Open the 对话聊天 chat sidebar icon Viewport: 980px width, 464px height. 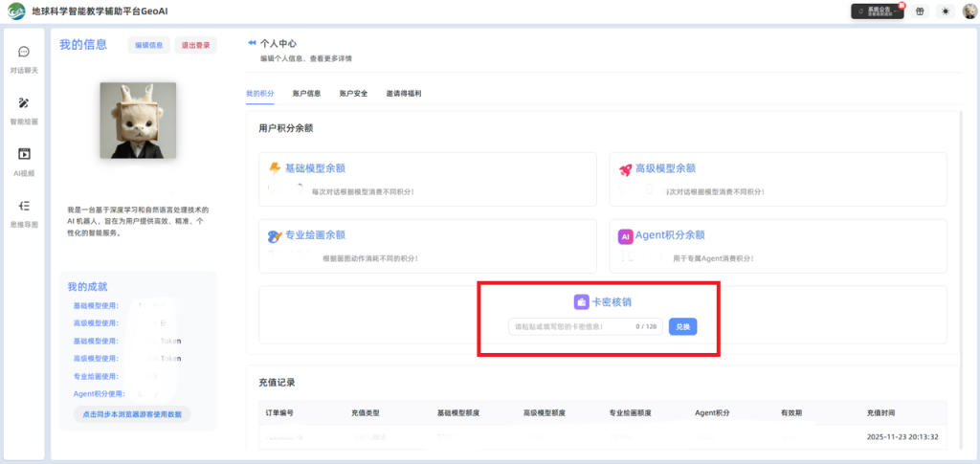[x=25, y=52]
